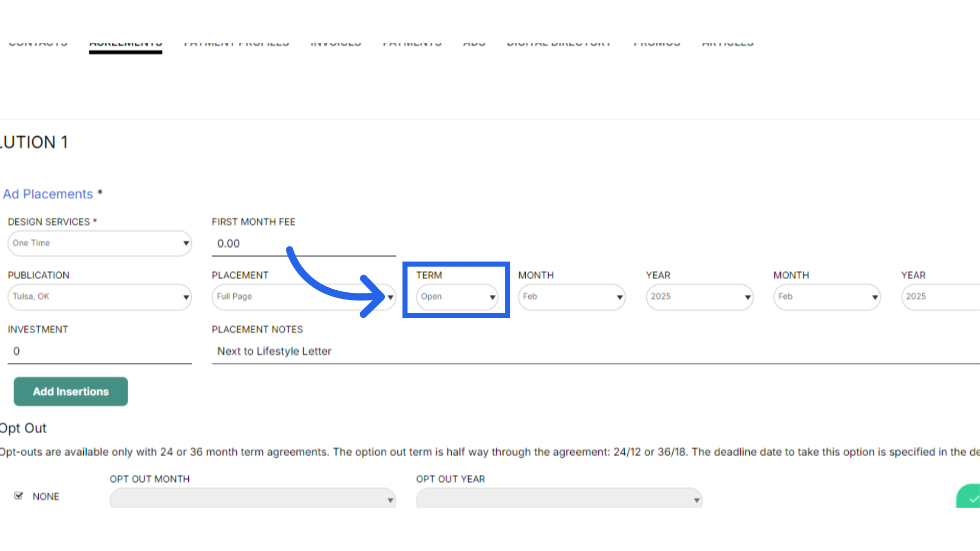The image size is (980, 551).
Task: Click the Opt Out section heading
Action: coord(23,428)
